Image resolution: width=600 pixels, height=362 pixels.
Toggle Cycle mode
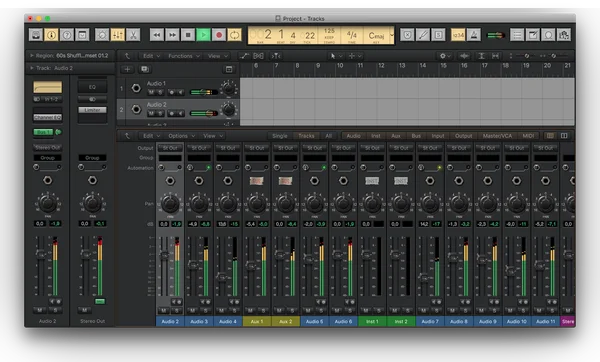(234, 35)
